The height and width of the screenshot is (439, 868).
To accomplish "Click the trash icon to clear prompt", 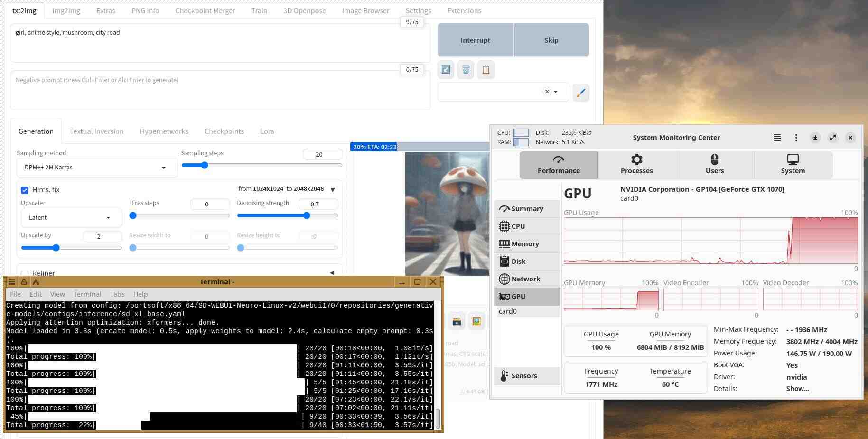I will tap(466, 70).
